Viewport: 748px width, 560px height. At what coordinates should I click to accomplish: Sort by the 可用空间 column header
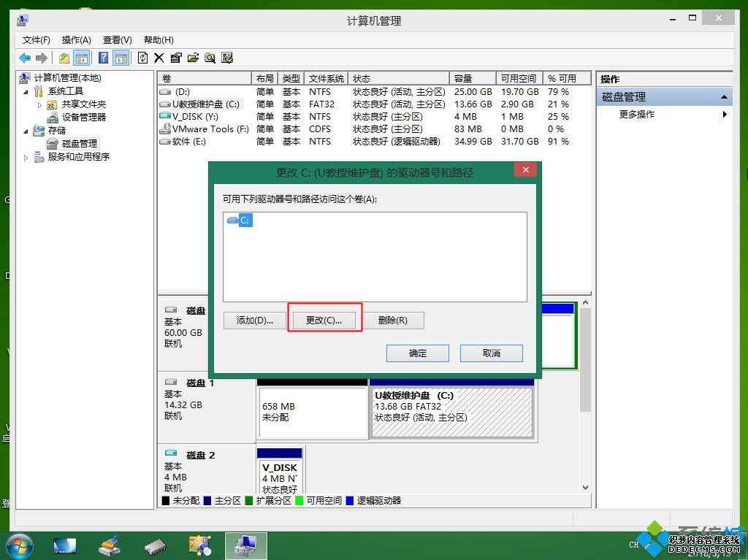(519, 78)
